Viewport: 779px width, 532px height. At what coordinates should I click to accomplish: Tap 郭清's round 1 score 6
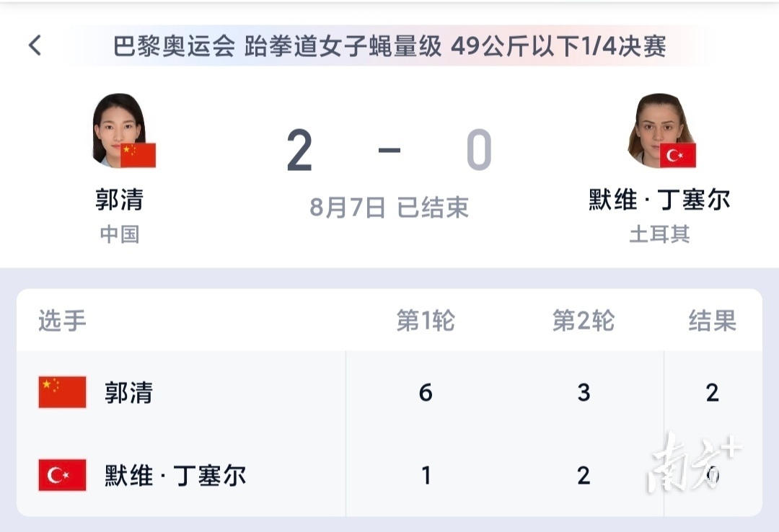[x=426, y=393]
